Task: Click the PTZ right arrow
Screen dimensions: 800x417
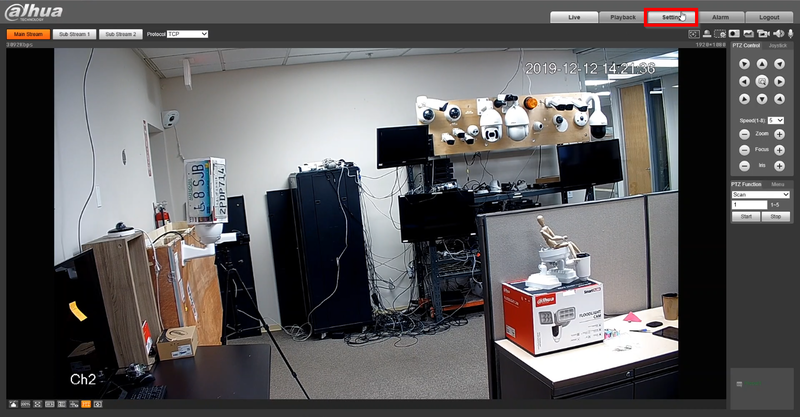Action: (779, 81)
